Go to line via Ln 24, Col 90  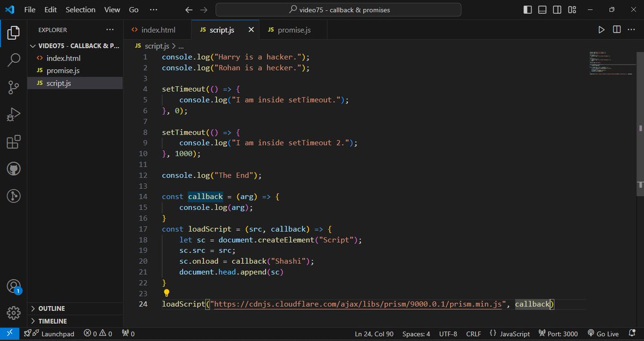pyautogui.click(x=374, y=333)
